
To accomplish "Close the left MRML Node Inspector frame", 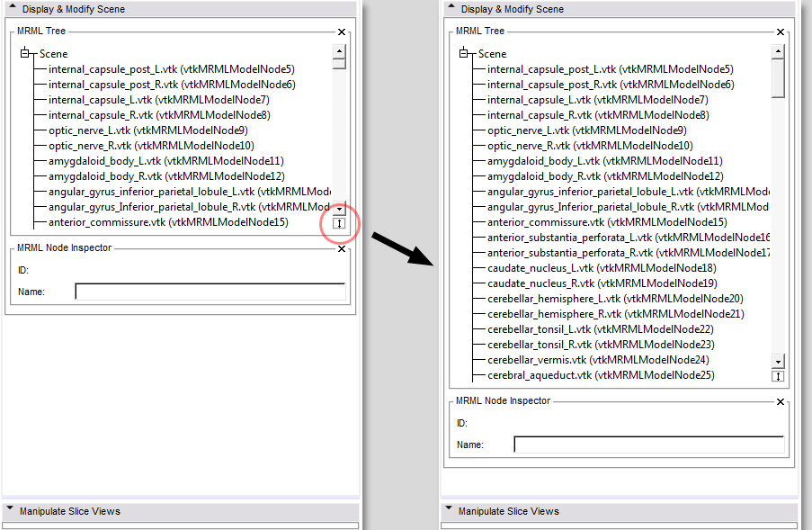I will tap(342, 249).
